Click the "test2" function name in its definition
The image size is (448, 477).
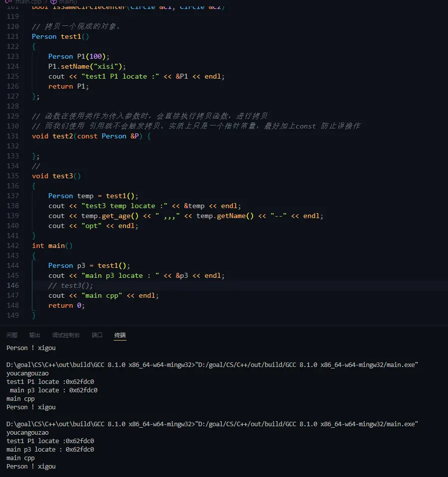point(63,136)
